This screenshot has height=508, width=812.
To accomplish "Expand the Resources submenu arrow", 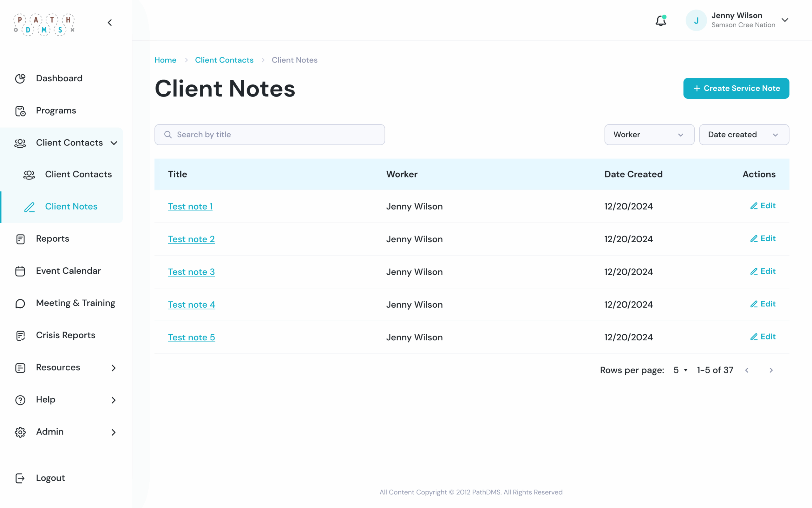I will coord(114,368).
